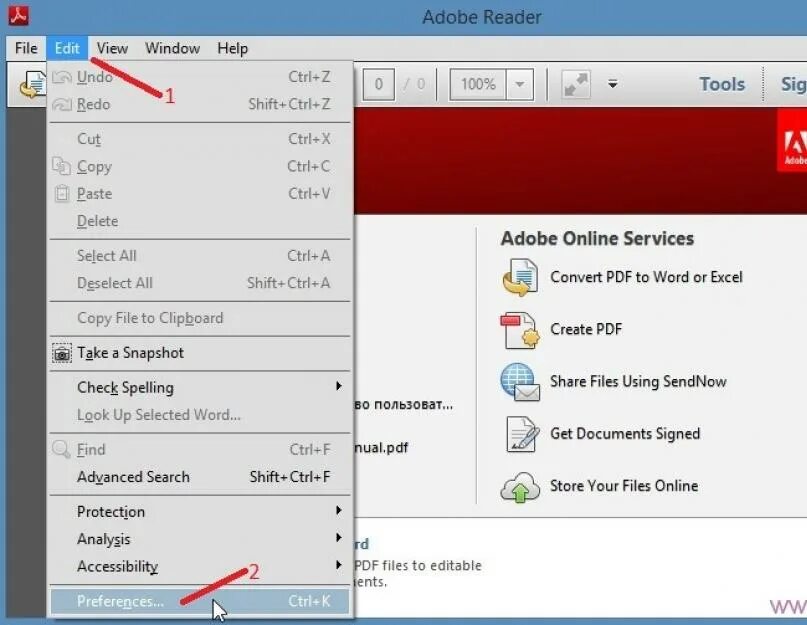
Task: Open Convert PDF to Word or Excel link
Action: [646, 277]
